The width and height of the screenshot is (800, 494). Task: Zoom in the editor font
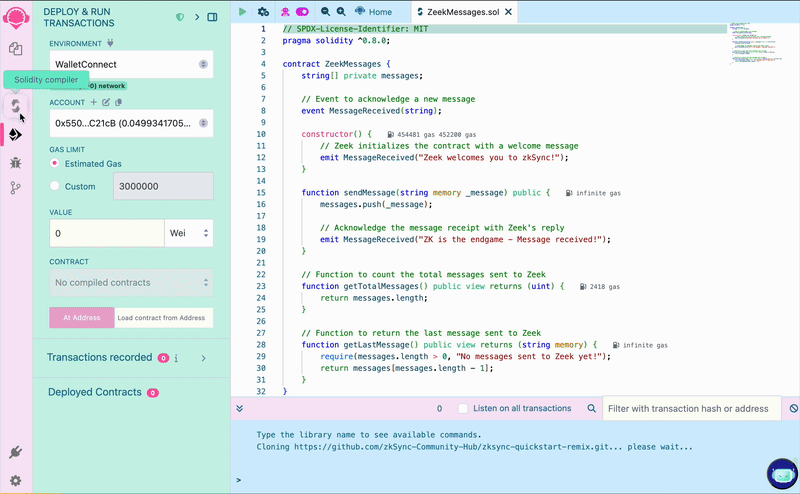point(341,11)
